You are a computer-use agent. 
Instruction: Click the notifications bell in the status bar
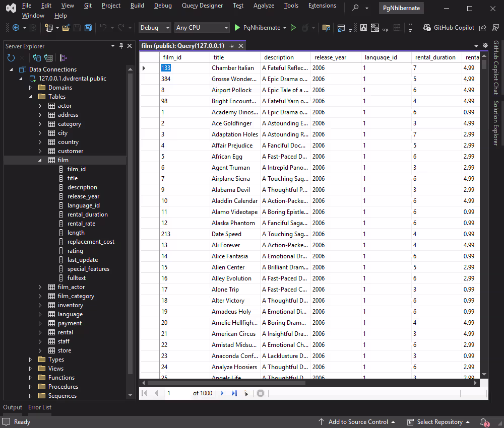click(483, 422)
